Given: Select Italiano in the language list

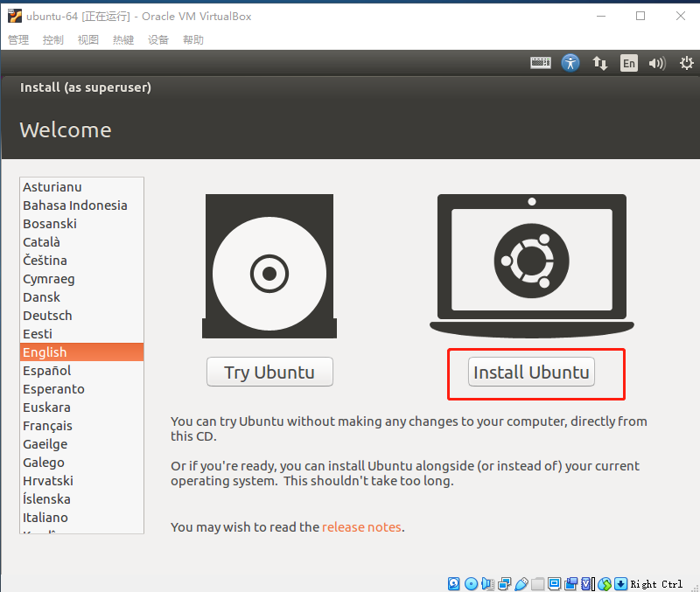Looking at the screenshot, I should coord(81,518).
